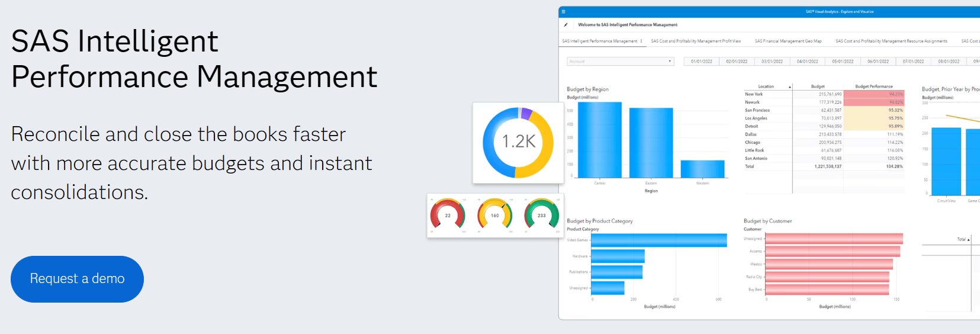The width and height of the screenshot is (980, 334).
Task: Click the red gauge showing 22
Action: [448, 215]
